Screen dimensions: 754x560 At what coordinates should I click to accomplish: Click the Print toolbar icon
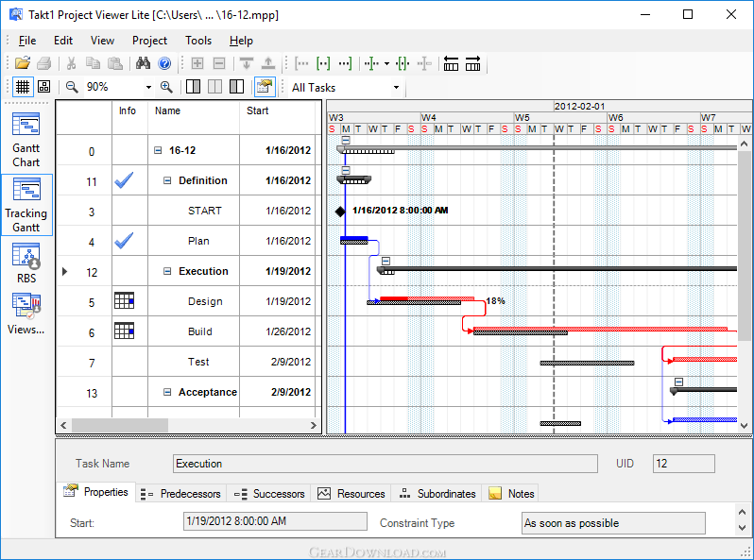point(44,63)
